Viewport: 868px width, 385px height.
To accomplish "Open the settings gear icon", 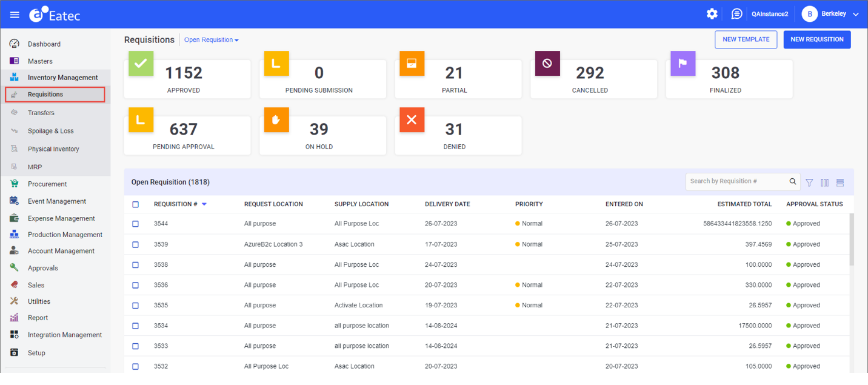I will point(712,14).
